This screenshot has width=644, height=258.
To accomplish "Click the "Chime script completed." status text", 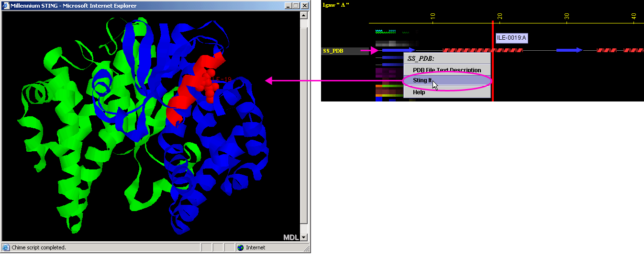I will (39, 247).
